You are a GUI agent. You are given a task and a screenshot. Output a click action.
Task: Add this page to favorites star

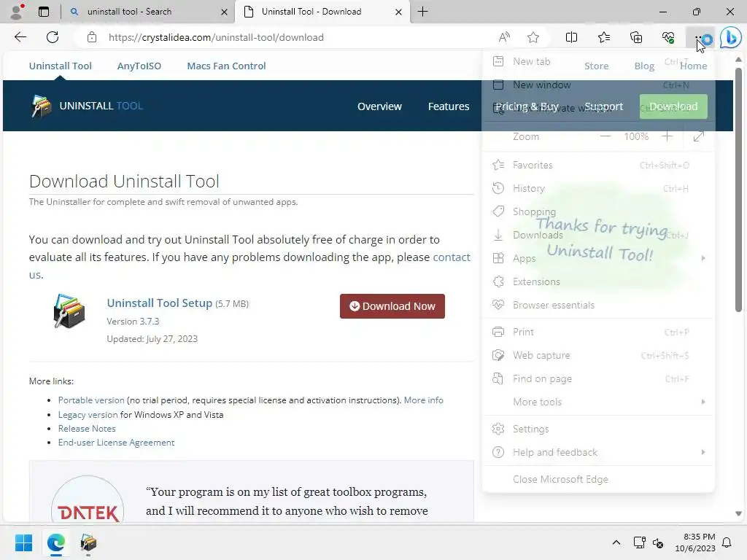[x=533, y=37]
